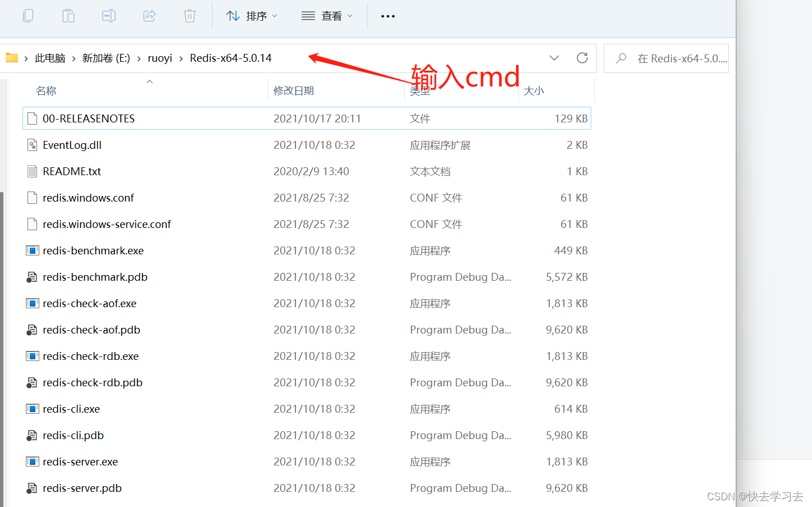
Task: Click the Copy icon in the toolbar
Action: 28,16
